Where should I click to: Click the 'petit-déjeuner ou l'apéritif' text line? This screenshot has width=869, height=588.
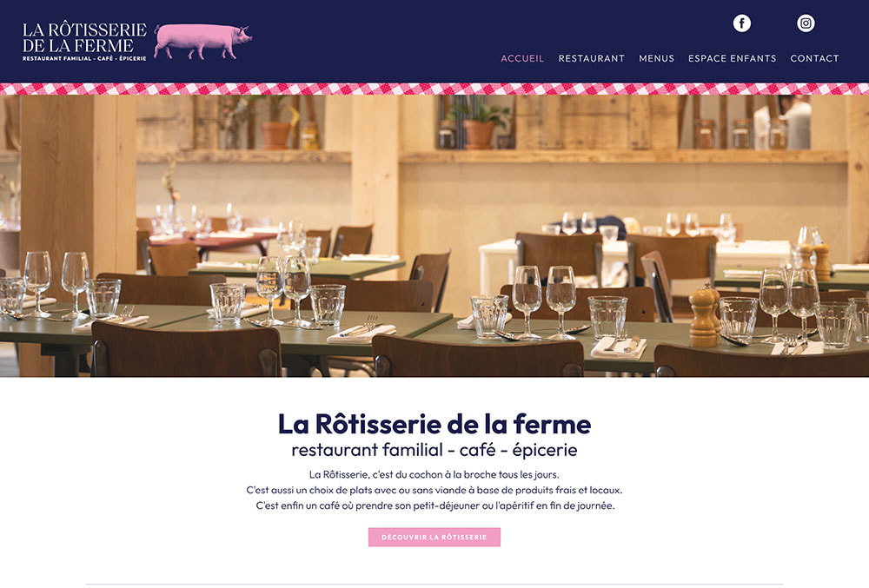click(x=435, y=505)
